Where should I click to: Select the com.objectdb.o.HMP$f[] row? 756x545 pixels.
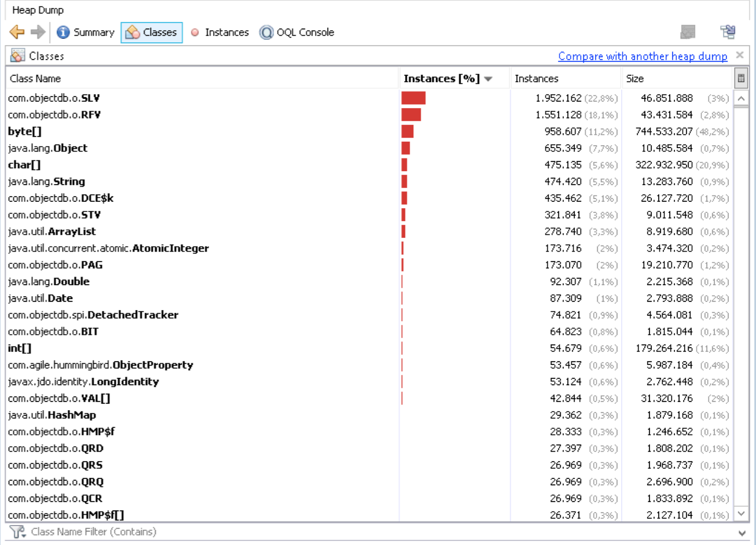click(370, 515)
